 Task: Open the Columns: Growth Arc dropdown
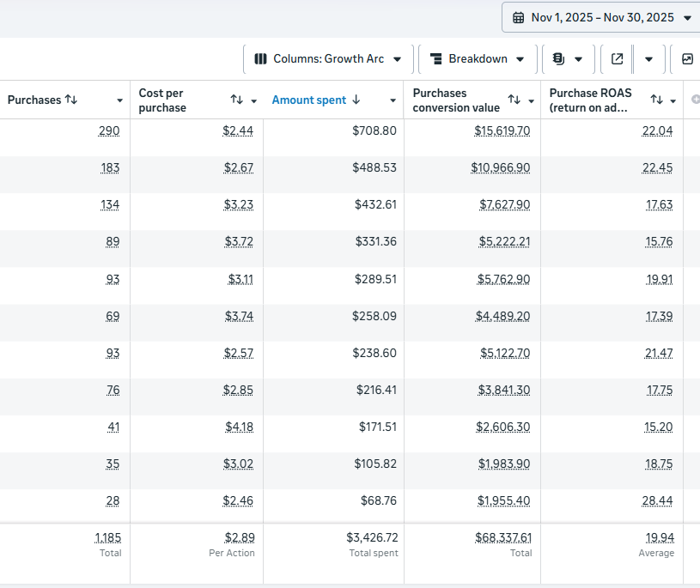click(328, 59)
